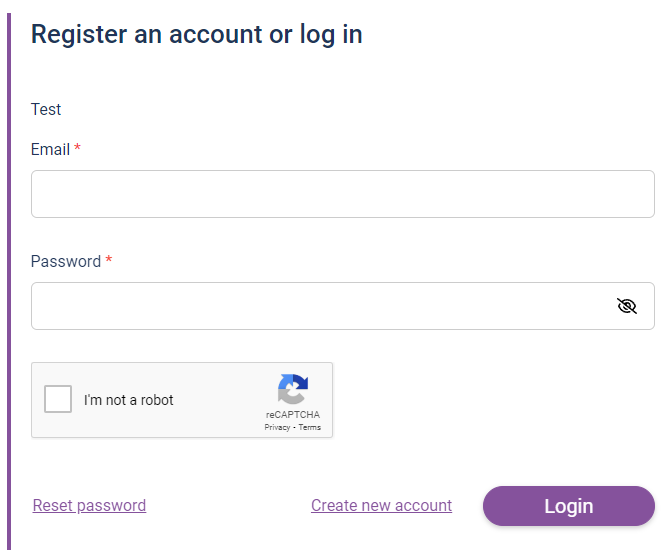Image resolution: width=672 pixels, height=550 pixels.
Task: Focus the Password input field
Action: (320, 306)
